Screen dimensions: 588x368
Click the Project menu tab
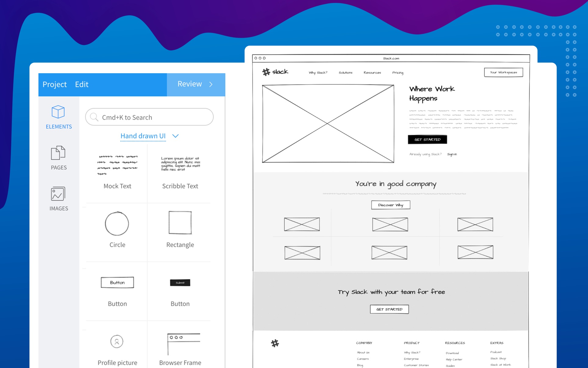coord(54,84)
